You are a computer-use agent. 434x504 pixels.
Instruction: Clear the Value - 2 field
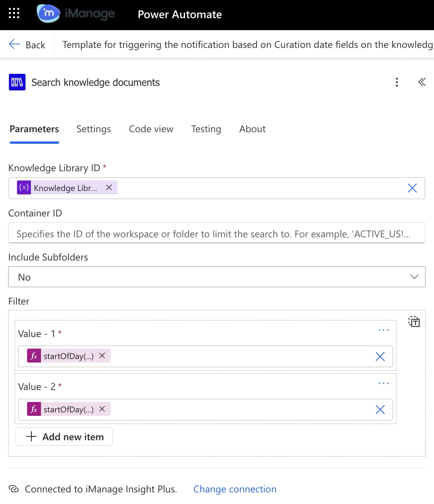pos(380,410)
